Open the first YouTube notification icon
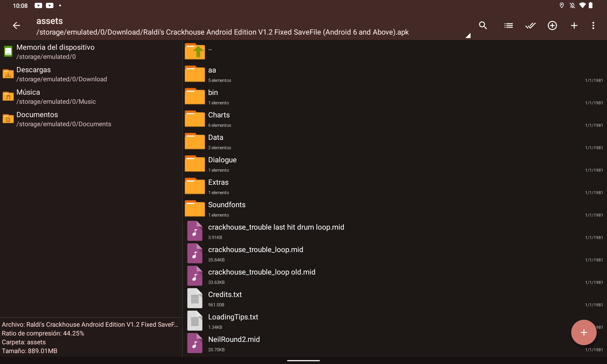This screenshot has width=607, height=364. pos(38,5)
